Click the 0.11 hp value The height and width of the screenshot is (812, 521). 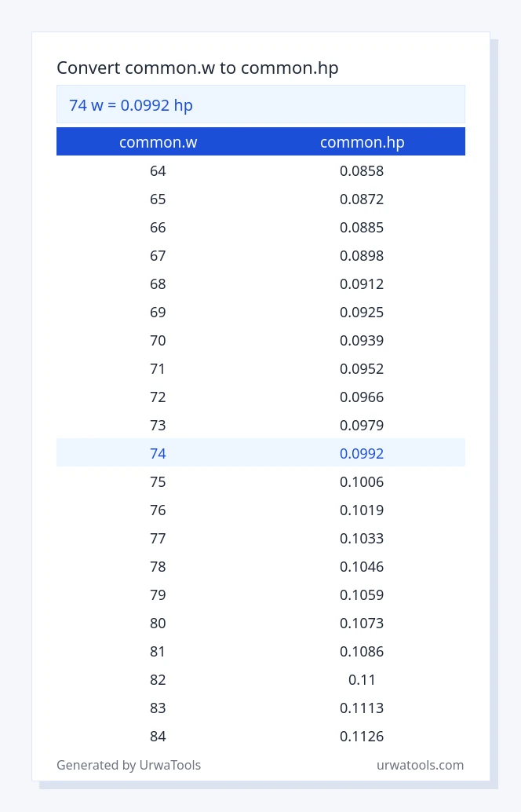362,679
